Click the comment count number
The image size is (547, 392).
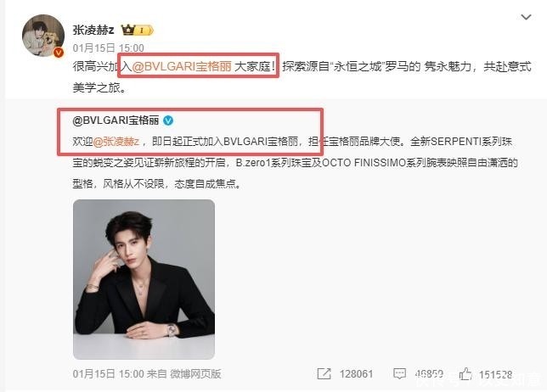click(430, 374)
